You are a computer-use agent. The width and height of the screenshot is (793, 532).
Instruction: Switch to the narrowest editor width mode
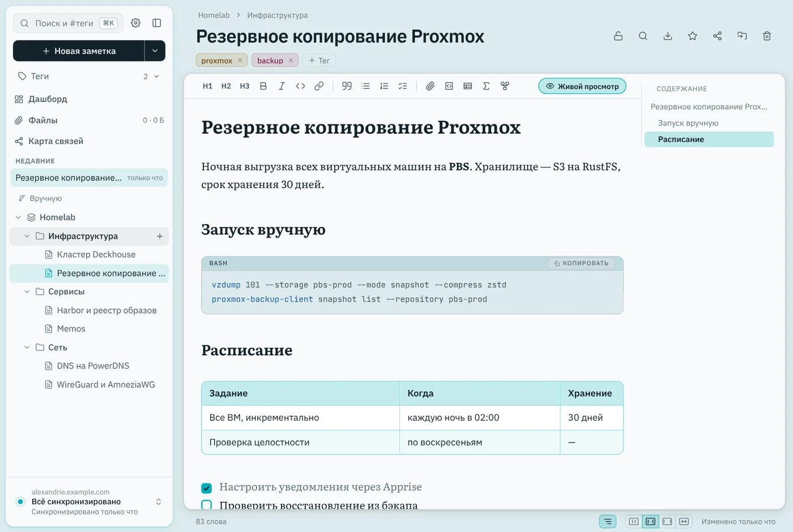(634, 521)
